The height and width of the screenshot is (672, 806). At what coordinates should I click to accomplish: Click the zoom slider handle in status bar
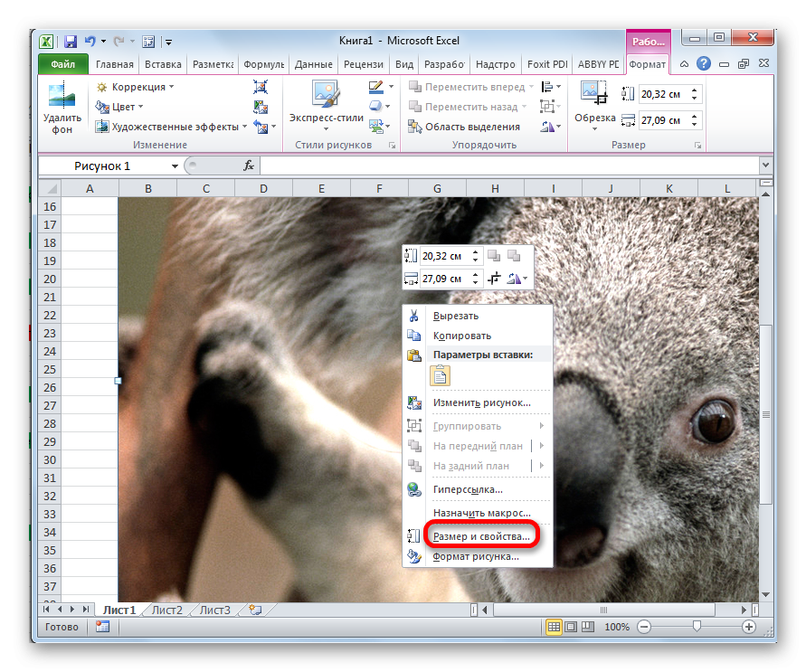pos(696,627)
